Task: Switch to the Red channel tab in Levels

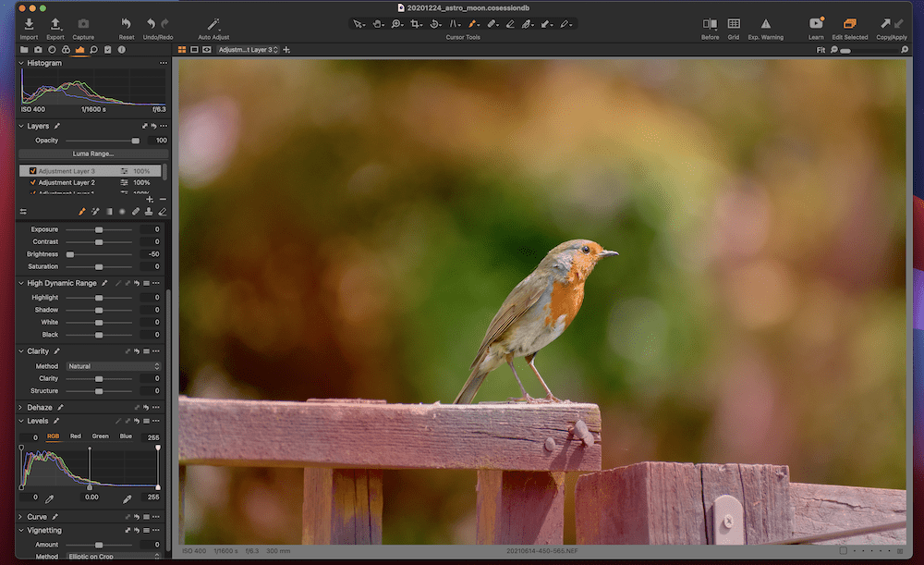Action: point(76,436)
